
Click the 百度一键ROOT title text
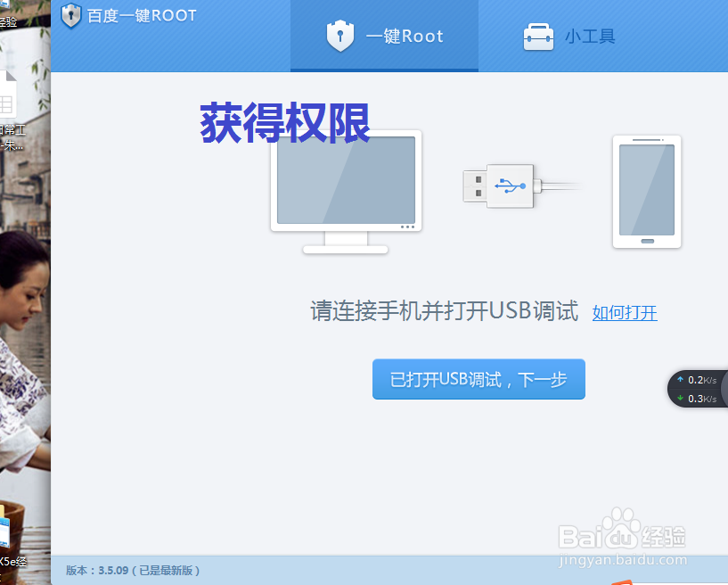(142, 16)
